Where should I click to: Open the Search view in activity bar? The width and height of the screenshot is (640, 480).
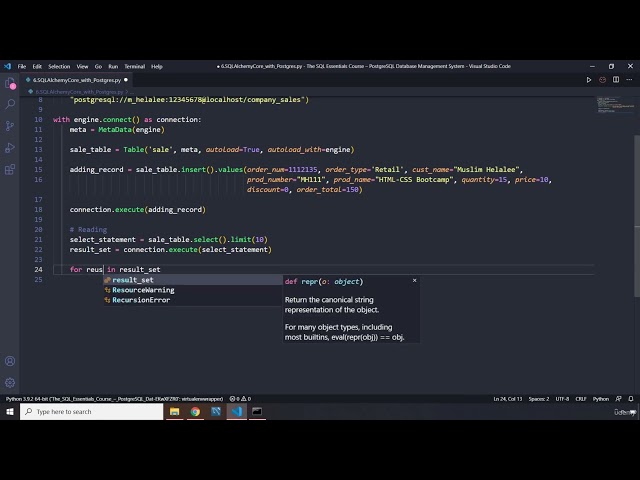10,104
